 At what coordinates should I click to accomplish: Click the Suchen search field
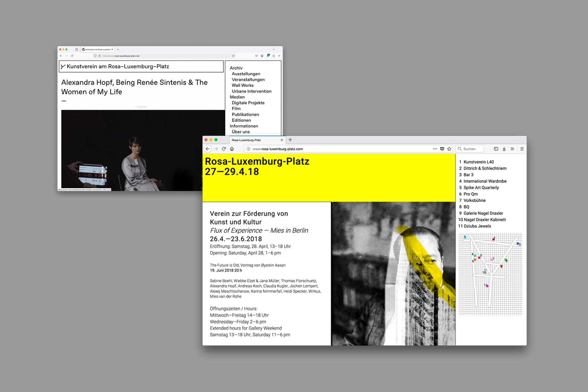click(x=470, y=149)
